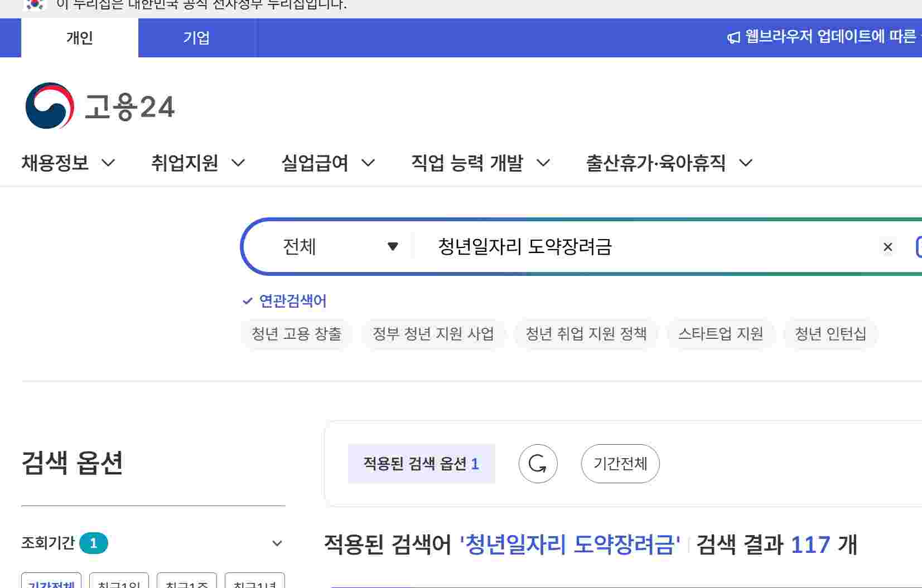This screenshot has height=588, width=922.
Task: Expand the 직업 능력 개발 menu
Action: [481, 163]
